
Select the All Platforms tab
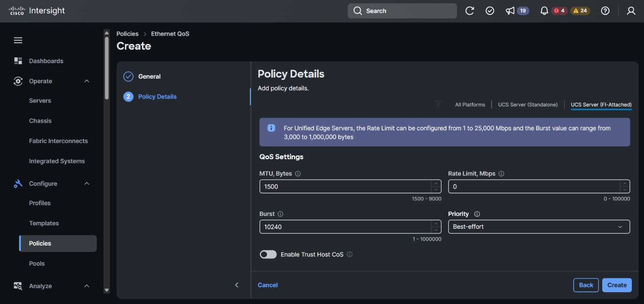click(x=470, y=105)
